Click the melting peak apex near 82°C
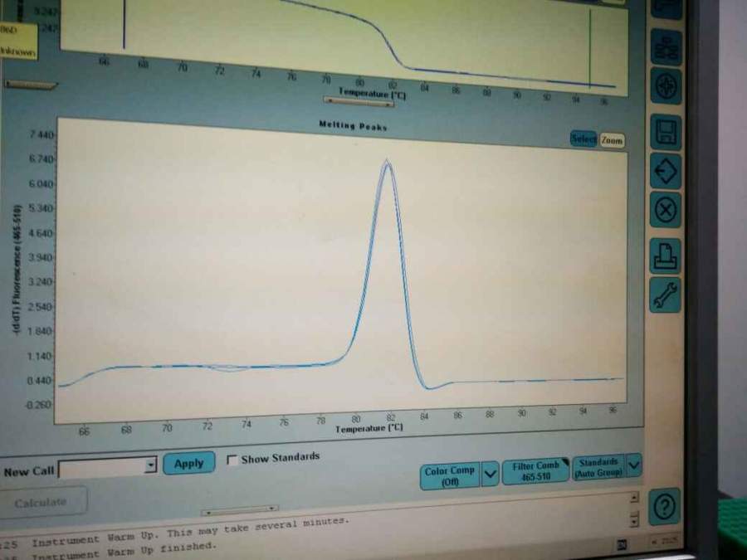747x560 pixels. (388, 161)
